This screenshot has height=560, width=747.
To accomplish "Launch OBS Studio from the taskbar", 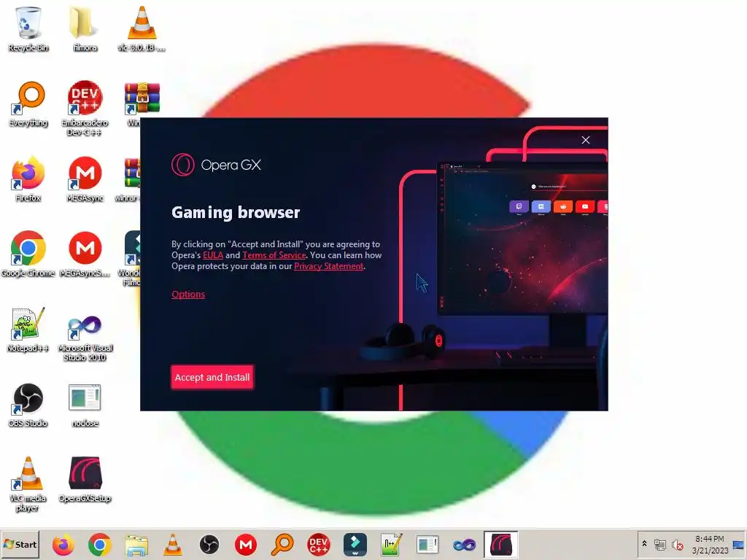I will (209, 544).
